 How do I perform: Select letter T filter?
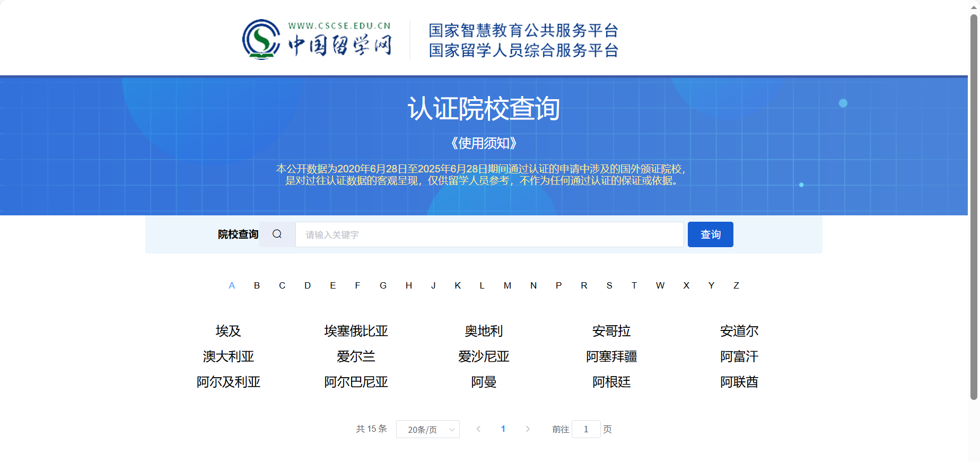(634, 285)
